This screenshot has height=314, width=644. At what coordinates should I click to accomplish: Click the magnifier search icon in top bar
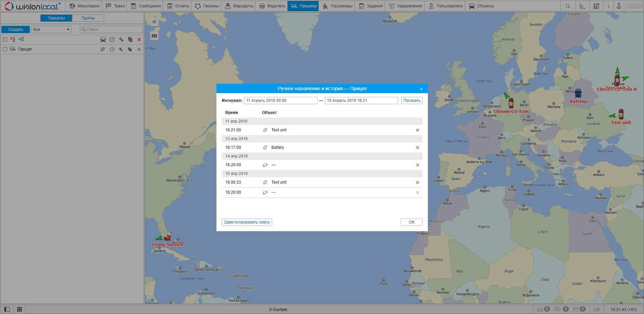click(568, 6)
